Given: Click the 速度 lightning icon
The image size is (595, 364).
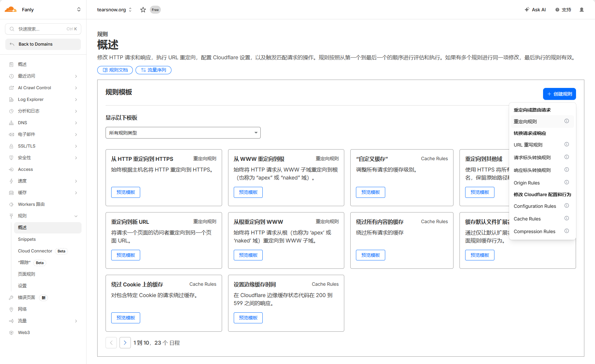Looking at the screenshot, I should click(x=11, y=181).
